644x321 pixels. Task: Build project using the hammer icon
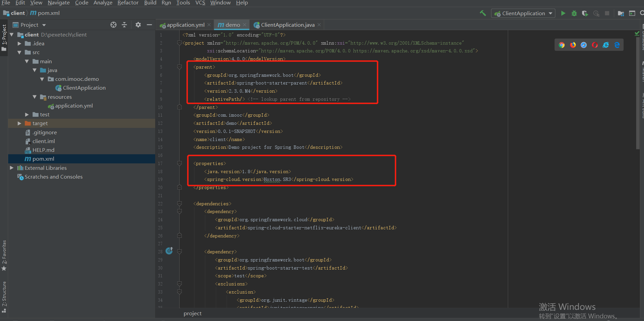point(483,13)
